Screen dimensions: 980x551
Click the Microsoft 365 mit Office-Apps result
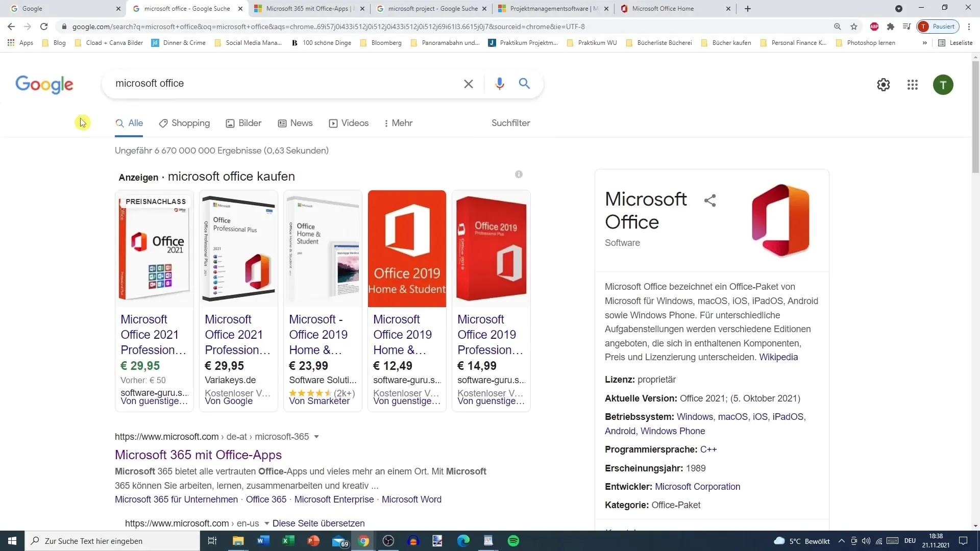[198, 455]
